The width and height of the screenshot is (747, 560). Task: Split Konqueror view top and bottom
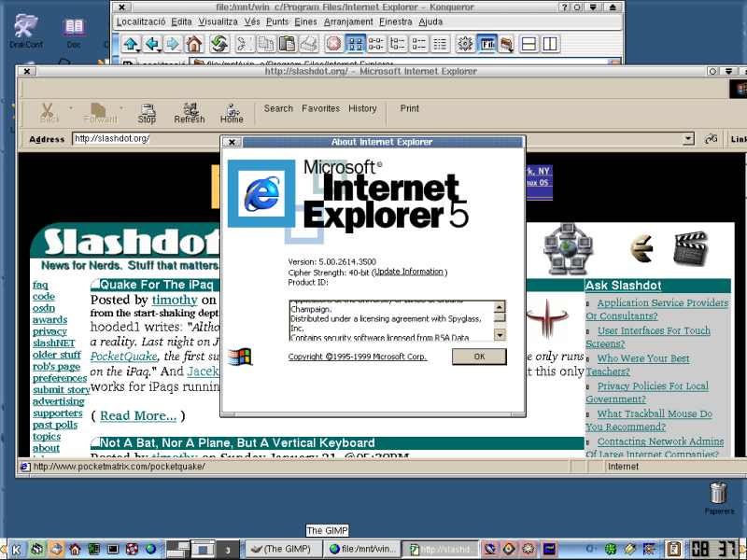click(x=529, y=44)
